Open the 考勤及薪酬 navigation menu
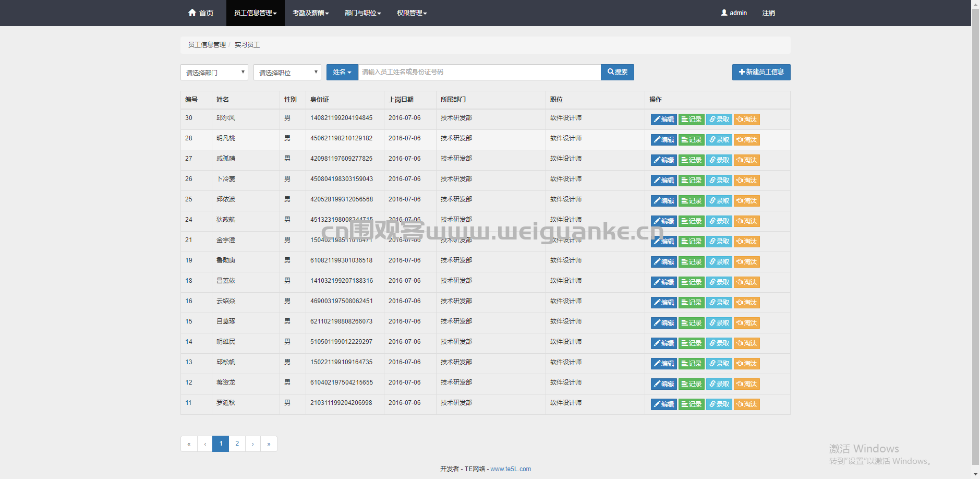The width and height of the screenshot is (980, 479). tap(310, 13)
